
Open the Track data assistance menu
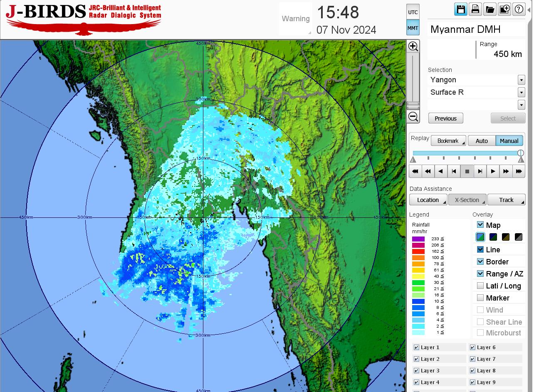pyautogui.click(x=506, y=200)
